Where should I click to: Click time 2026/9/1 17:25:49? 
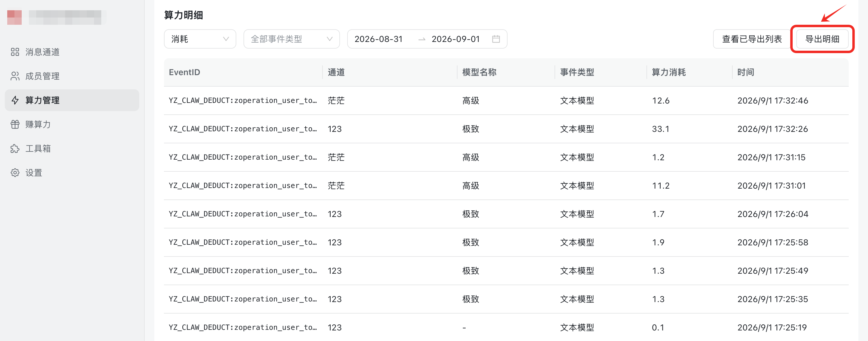click(x=773, y=270)
